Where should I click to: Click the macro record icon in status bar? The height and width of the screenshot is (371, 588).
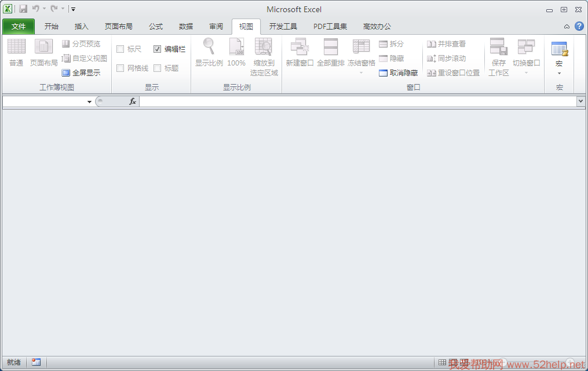point(36,362)
